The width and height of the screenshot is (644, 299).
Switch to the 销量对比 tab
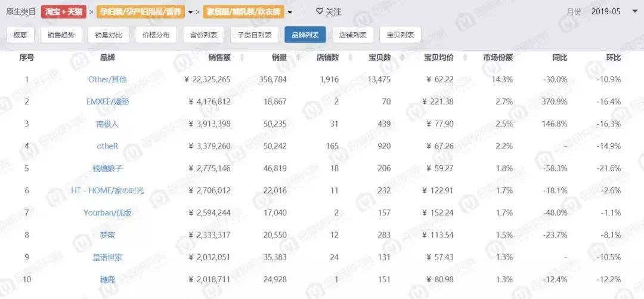tap(109, 35)
